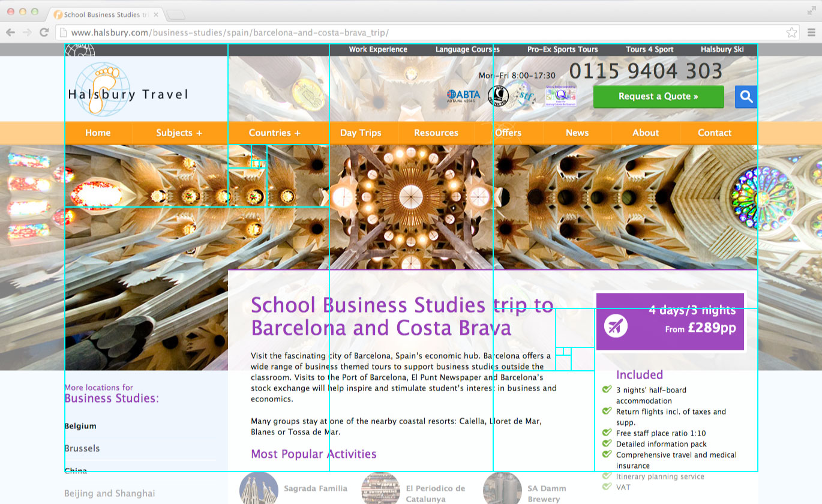This screenshot has width=822, height=504.
Task: Click inside the browser address bar
Action: 240,32
